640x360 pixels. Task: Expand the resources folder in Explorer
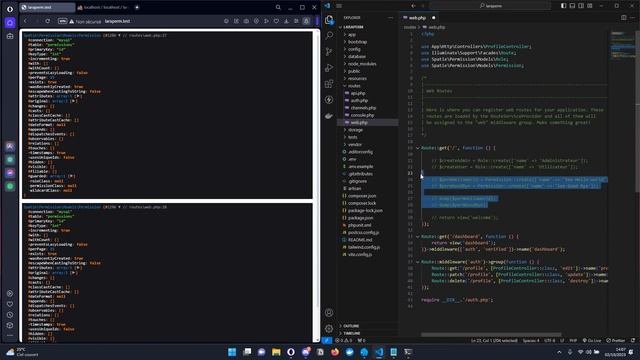click(357, 78)
